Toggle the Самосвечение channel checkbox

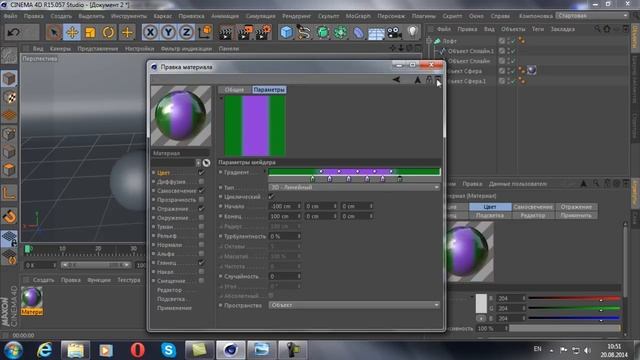[x=201, y=191]
